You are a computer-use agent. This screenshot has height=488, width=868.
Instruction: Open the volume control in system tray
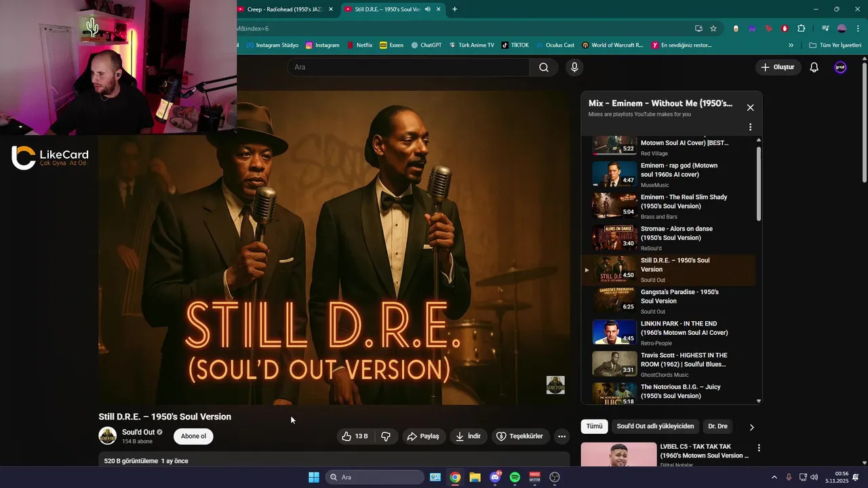pyautogui.click(x=814, y=477)
